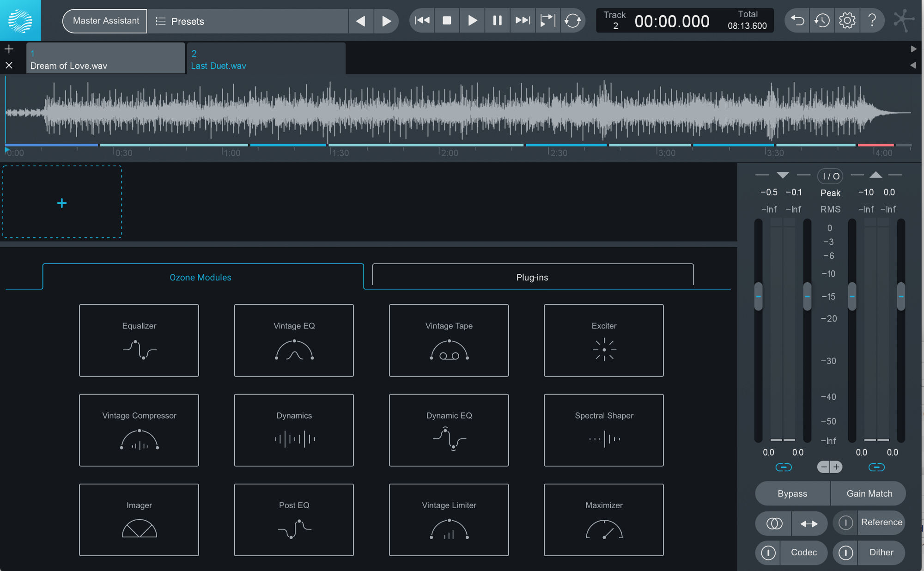Viewport: 924px width, 571px height.
Task: Add the Spectral Shaper module
Action: [x=603, y=430]
